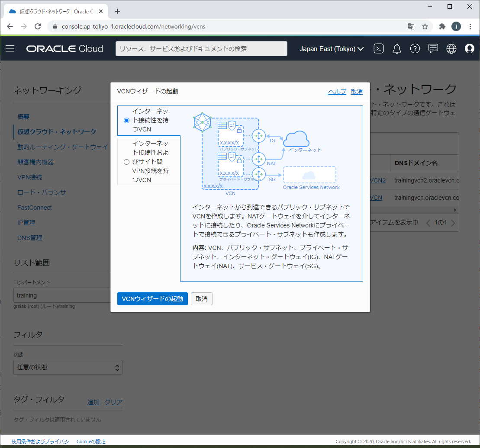Click the translate page icon in address bar
This screenshot has height=448, width=480.
tap(411, 27)
